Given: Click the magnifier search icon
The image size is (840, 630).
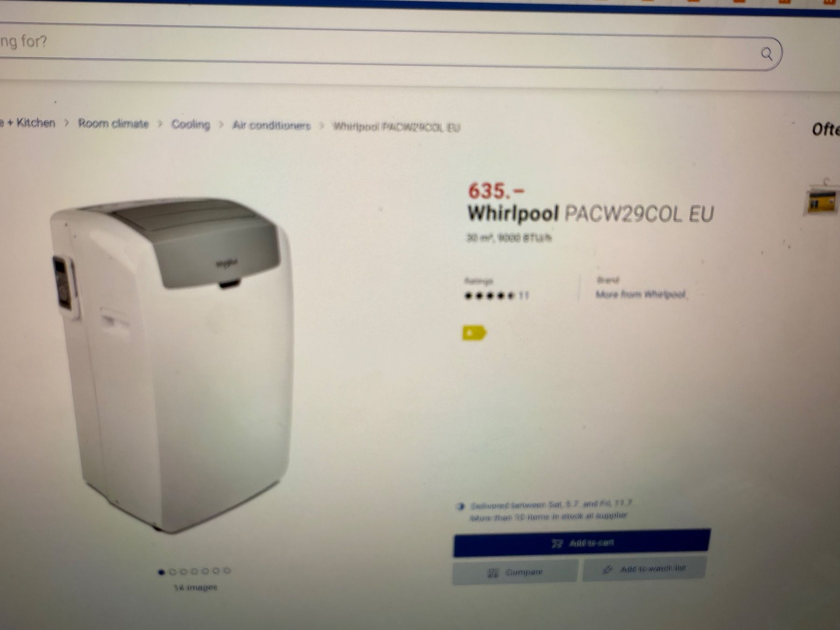Looking at the screenshot, I should (x=766, y=54).
